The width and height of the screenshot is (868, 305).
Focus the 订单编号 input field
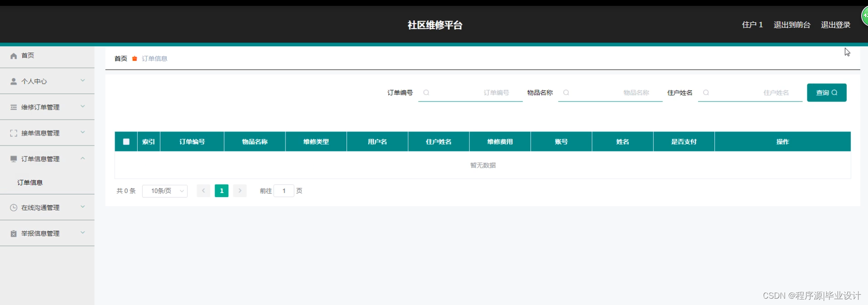[x=470, y=92]
